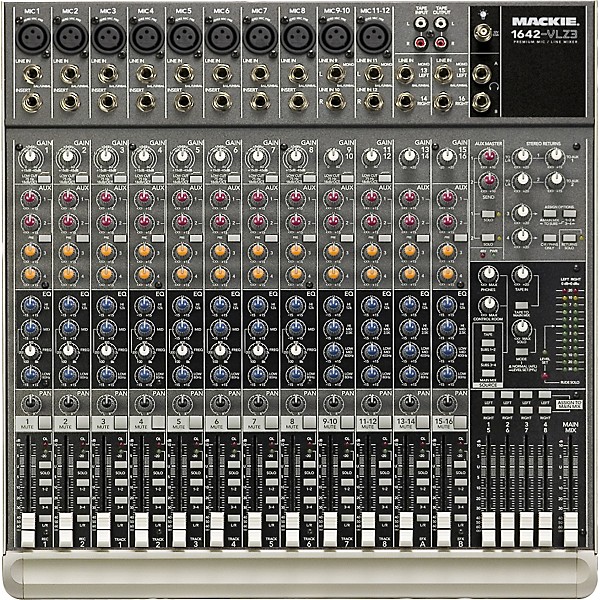Mute channel 1
Image resolution: width=600 pixels, height=600 pixels.
[x=45, y=422]
